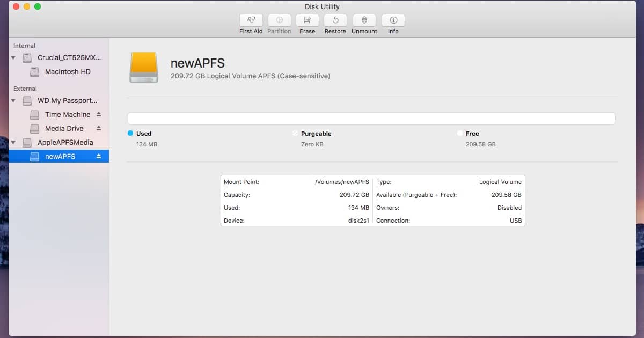Click the orange newAPFS drive icon
The image size is (644, 338).
(144, 67)
